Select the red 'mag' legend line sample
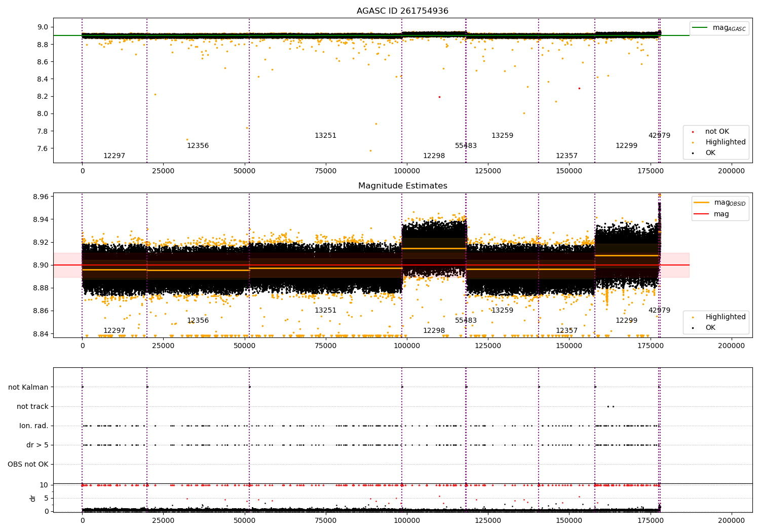This screenshot has height=532, width=760. pos(702,214)
